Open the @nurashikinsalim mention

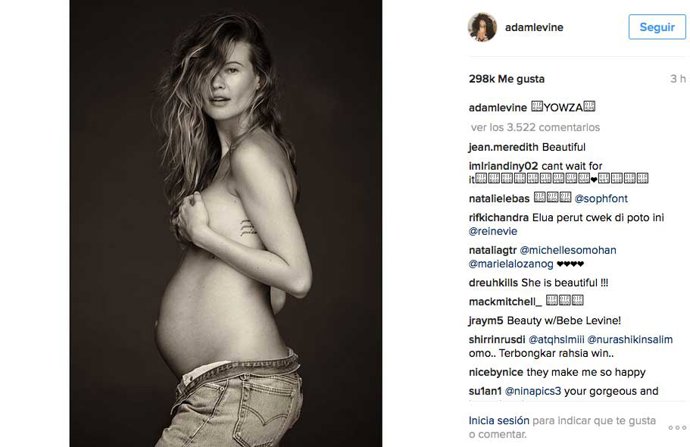pyautogui.click(x=630, y=340)
